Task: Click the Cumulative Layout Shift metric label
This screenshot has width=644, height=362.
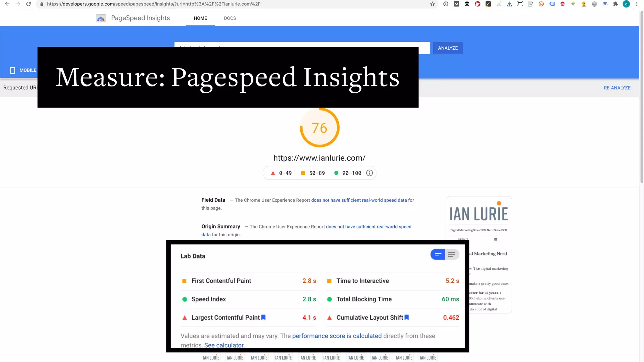Action: [370, 318]
